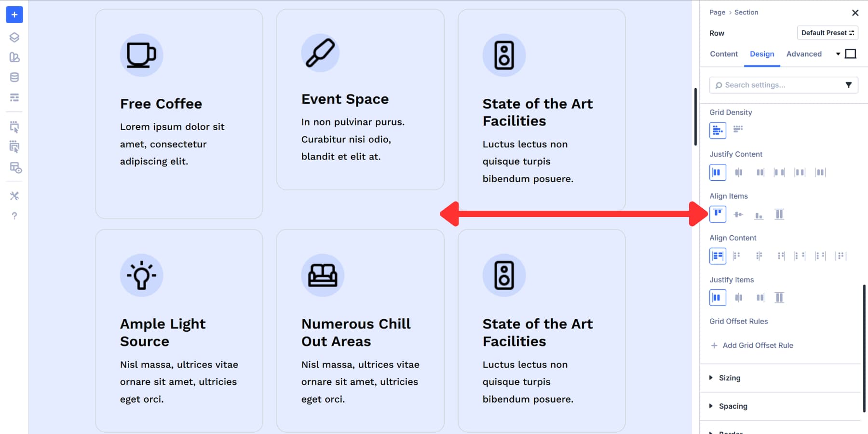This screenshot has width=868, height=434.
Task: Open the database icon in left sidebar
Action: [14, 77]
